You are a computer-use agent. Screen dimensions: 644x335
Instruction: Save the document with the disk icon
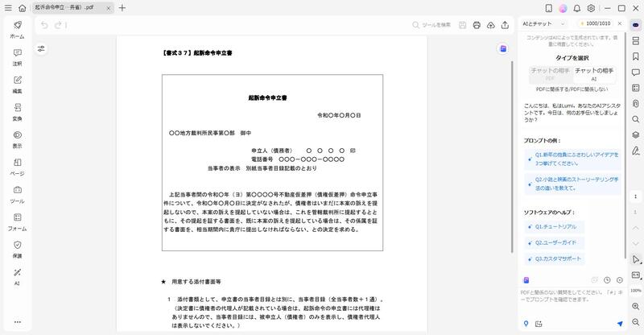[x=462, y=25]
